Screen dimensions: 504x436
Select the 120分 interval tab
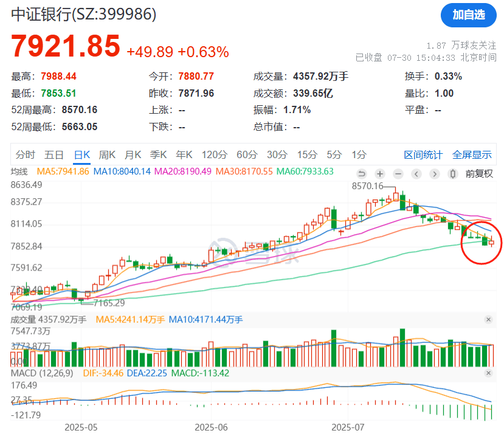coord(215,154)
